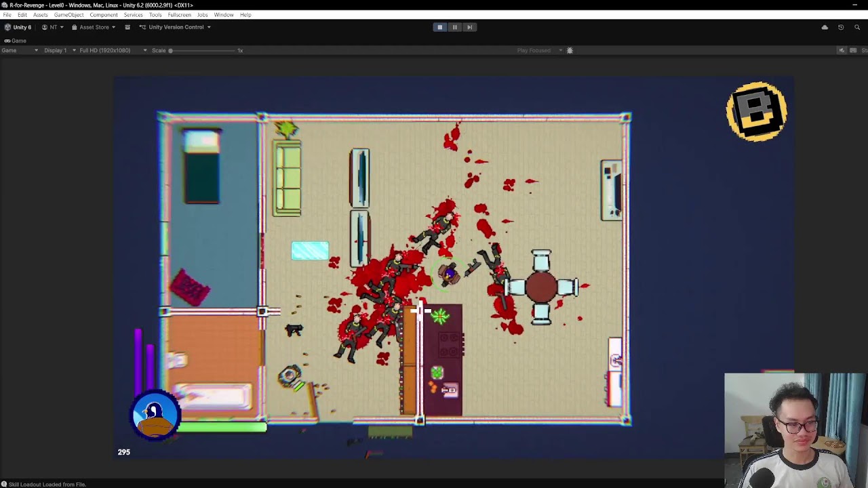Open the Full HD (1920x1080) resolution dropdown
The image size is (868, 488).
pyautogui.click(x=113, y=50)
